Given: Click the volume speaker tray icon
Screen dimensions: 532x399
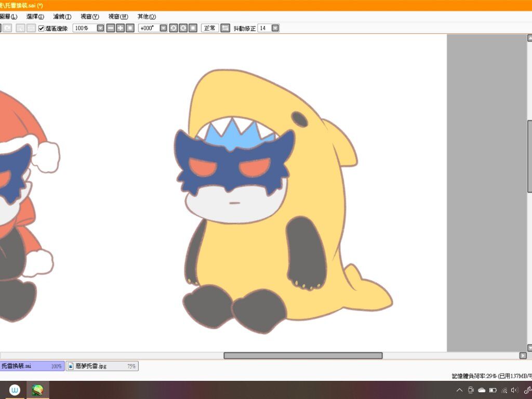Looking at the screenshot, I should point(514,390).
